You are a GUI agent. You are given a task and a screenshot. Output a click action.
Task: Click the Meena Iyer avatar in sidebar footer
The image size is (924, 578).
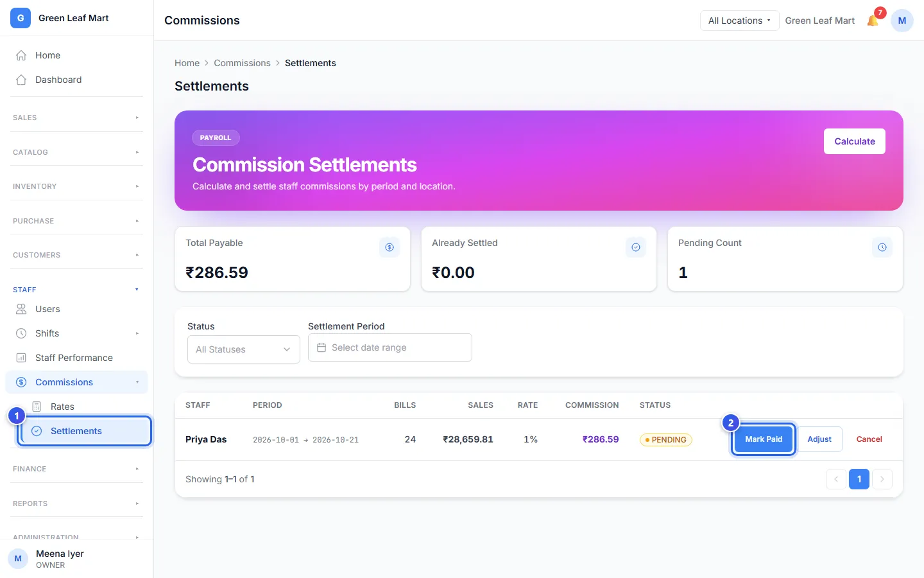click(x=18, y=559)
